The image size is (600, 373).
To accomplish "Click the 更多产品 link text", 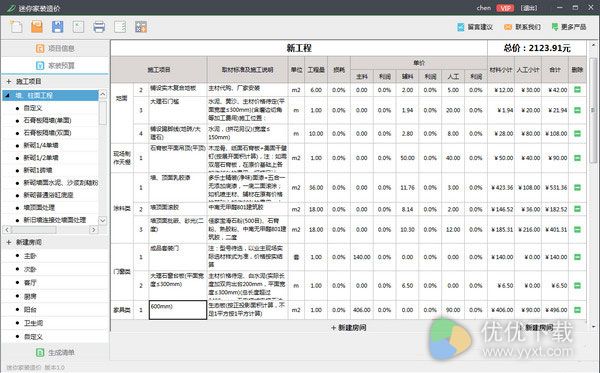I will 574,27.
